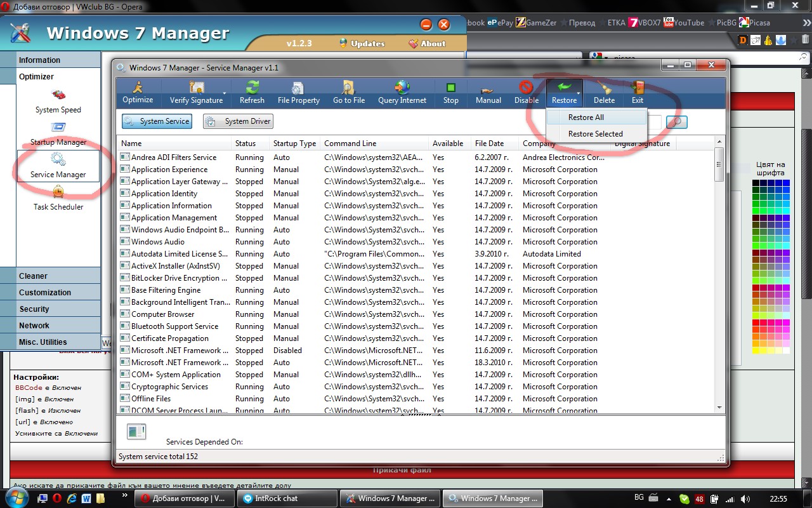Select the Windows Audio service row
Image resolution: width=812 pixels, height=508 pixels.
pyautogui.click(x=416, y=242)
